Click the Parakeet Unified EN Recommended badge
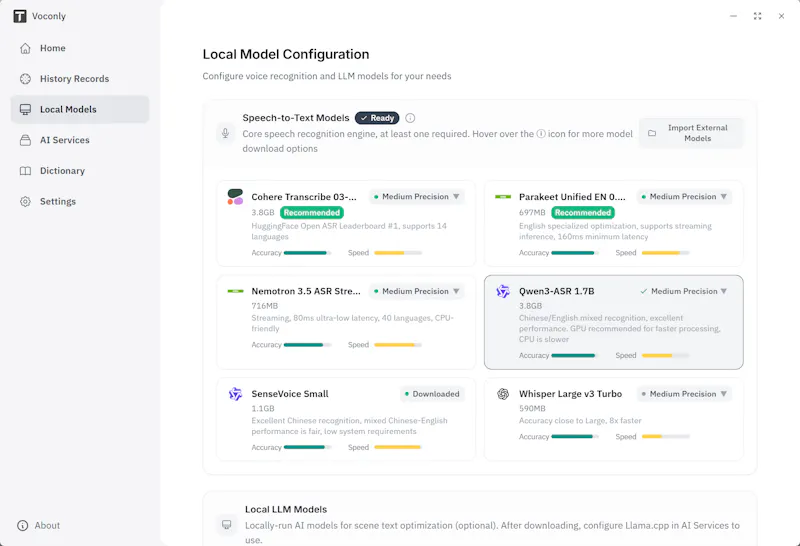This screenshot has width=800, height=546. point(583,212)
